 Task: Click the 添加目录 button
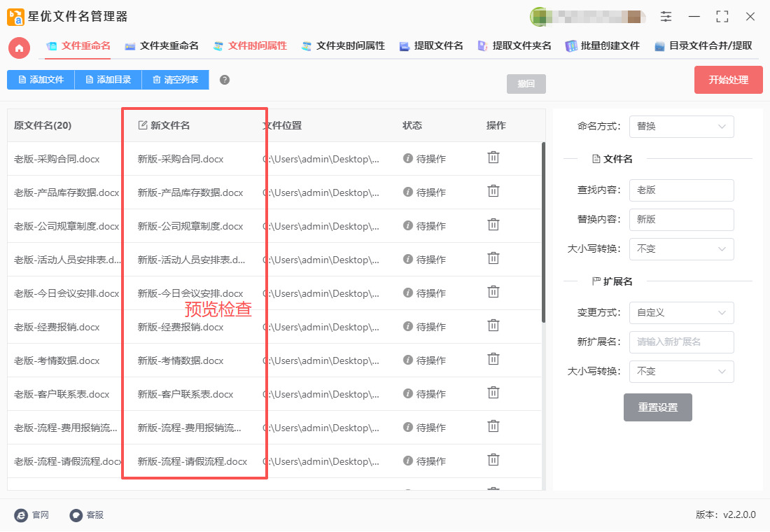coord(108,80)
